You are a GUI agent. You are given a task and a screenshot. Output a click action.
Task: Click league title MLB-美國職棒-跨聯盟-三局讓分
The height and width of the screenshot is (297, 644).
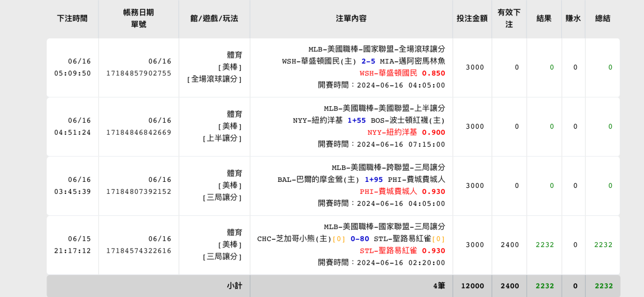click(x=389, y=168)
